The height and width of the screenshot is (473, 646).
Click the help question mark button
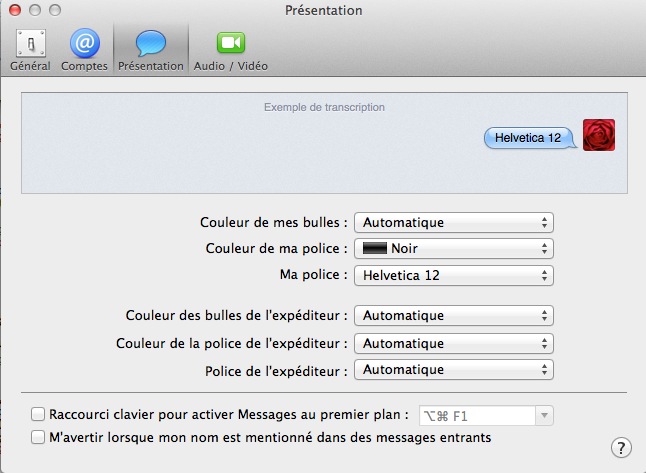(621, 447)
